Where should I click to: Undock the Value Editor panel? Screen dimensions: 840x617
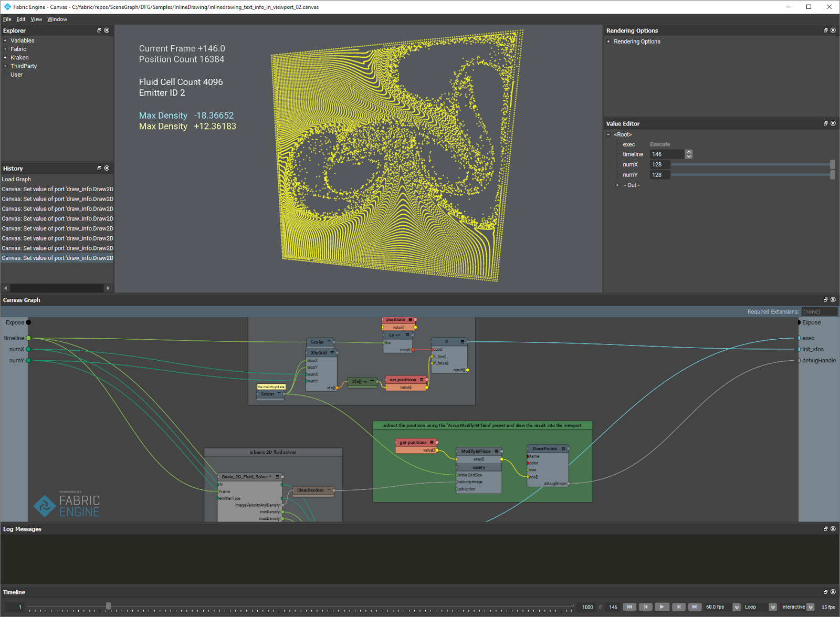tap(825, 123)
